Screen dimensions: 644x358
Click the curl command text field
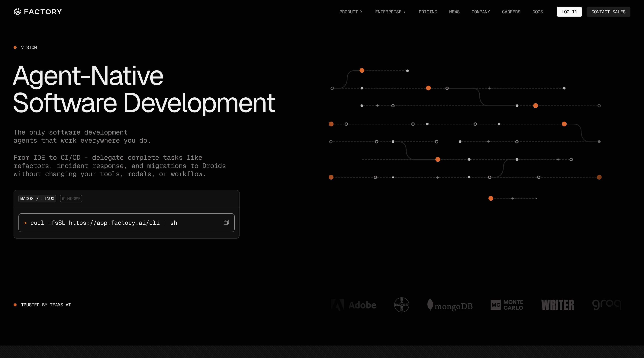(x=104, y=223)
